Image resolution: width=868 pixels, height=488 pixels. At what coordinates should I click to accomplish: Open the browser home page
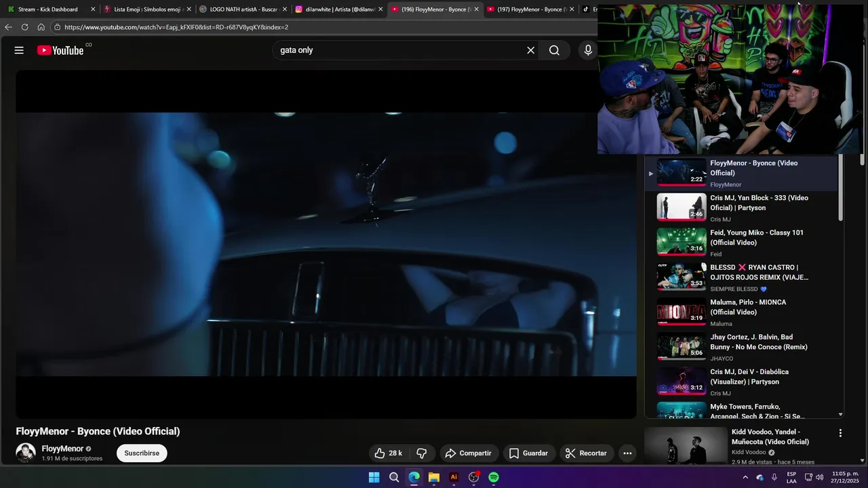click(41, 27)
